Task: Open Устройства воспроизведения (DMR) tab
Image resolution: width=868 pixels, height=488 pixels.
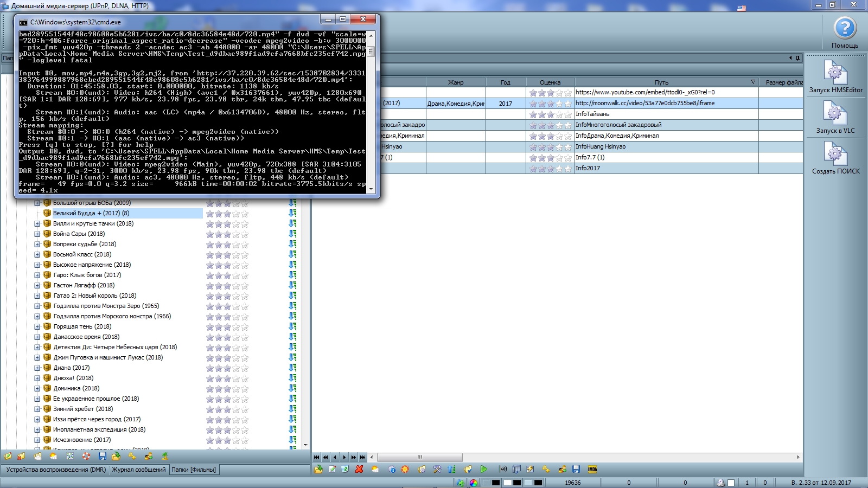Action: pyautogui.click(x=56, y=470)
